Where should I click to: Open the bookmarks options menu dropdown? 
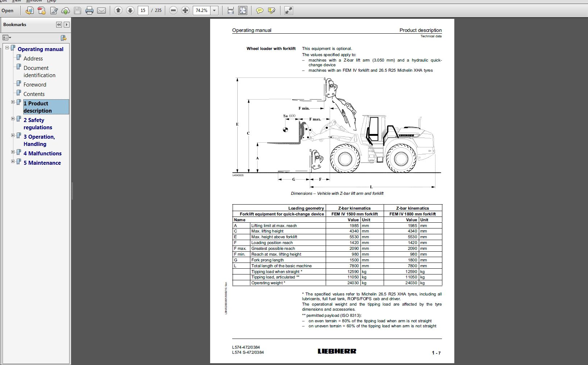7,38
